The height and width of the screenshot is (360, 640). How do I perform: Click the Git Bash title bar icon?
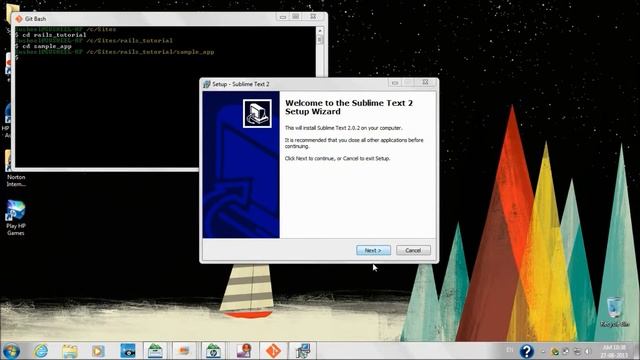click(x=19, y=19)
